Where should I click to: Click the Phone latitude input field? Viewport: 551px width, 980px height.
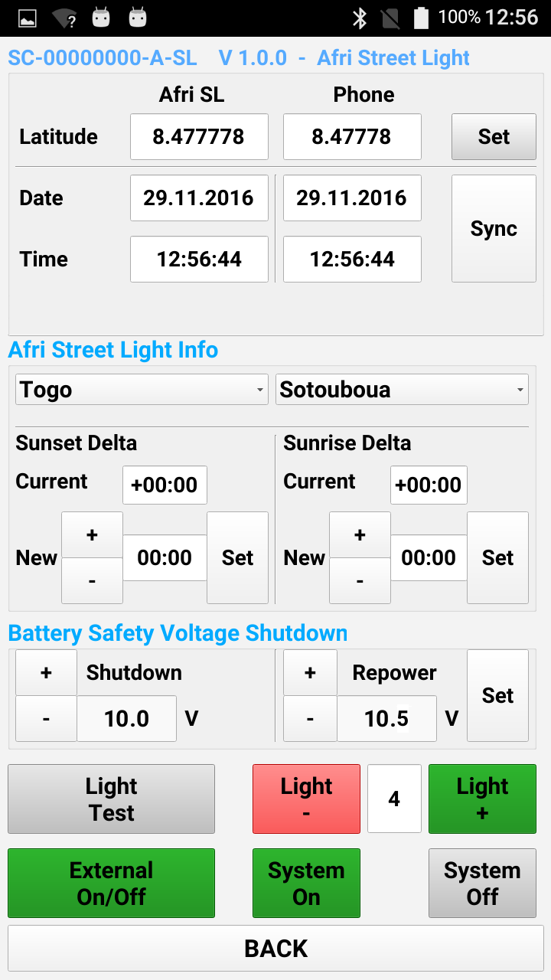point(352,136)
